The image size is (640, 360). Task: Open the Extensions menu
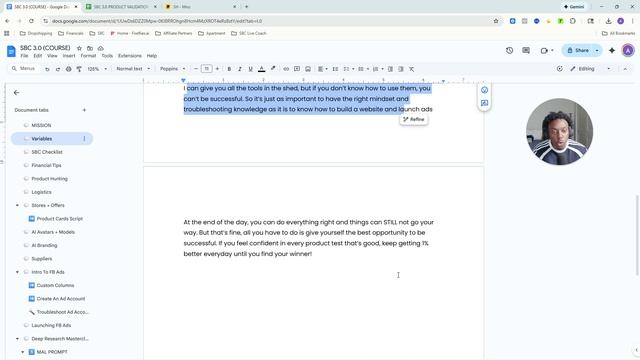130,56
